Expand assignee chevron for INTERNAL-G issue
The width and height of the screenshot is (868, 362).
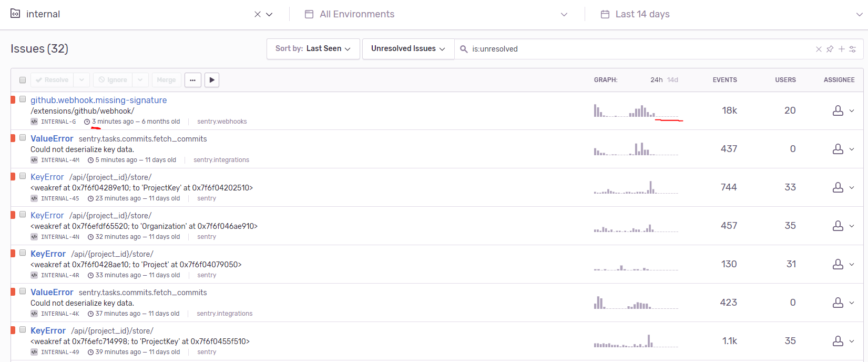click(x=852, y=110)
